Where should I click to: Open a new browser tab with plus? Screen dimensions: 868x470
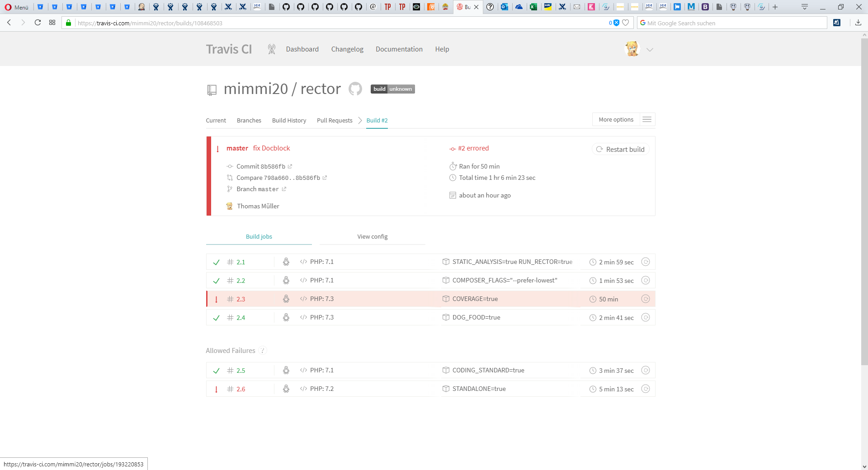(x=775, y=7)
